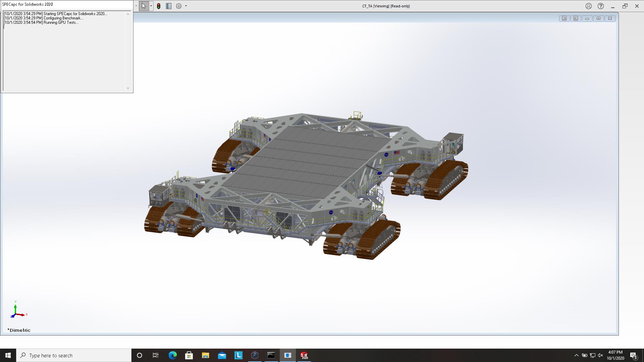
Task: Expand the greyed toolbar arrow left of Select
Action: (x=136, y=6)
